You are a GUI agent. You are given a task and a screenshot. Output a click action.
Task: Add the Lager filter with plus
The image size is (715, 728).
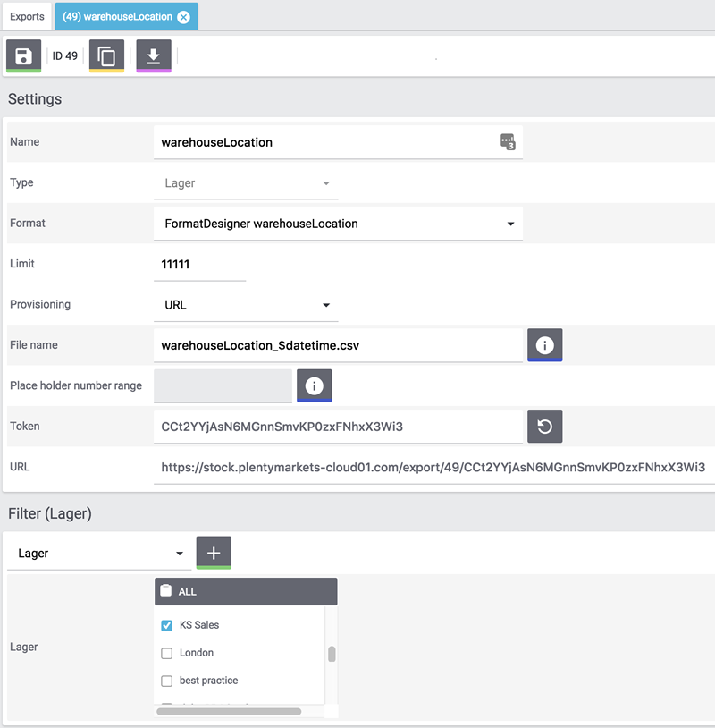214,553
